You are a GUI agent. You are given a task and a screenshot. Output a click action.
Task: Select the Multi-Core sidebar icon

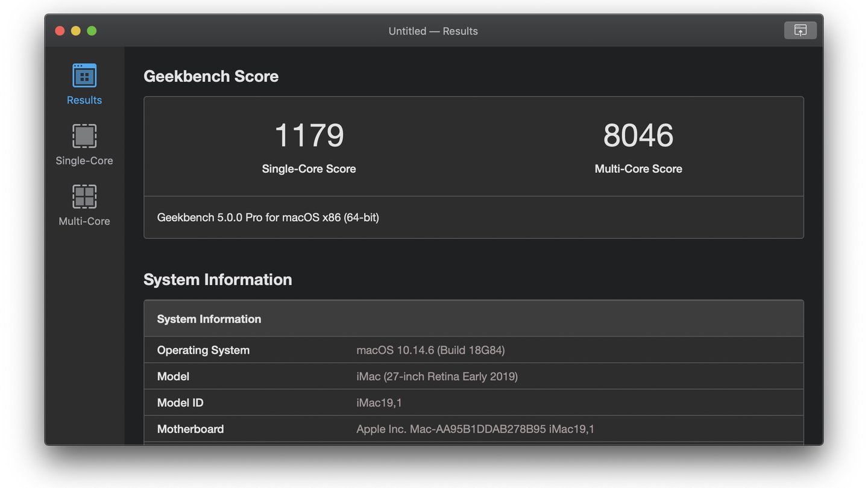(x=84, y=196)
